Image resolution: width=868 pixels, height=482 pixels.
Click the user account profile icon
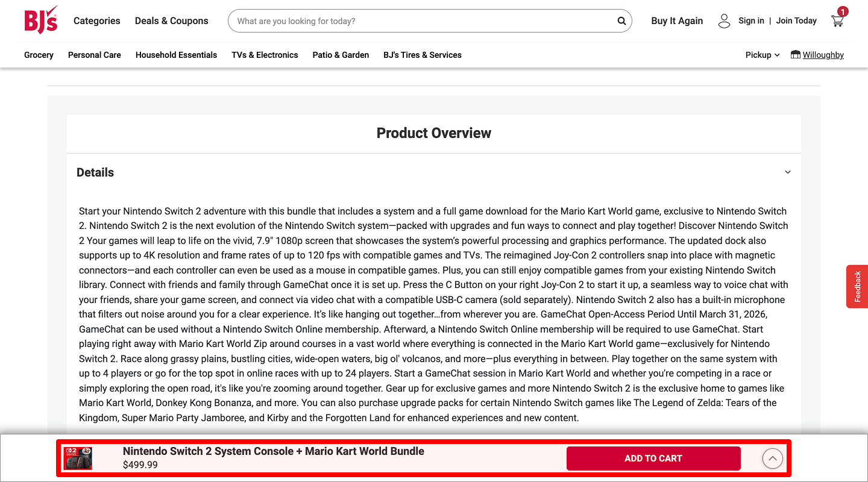point(724,20)
